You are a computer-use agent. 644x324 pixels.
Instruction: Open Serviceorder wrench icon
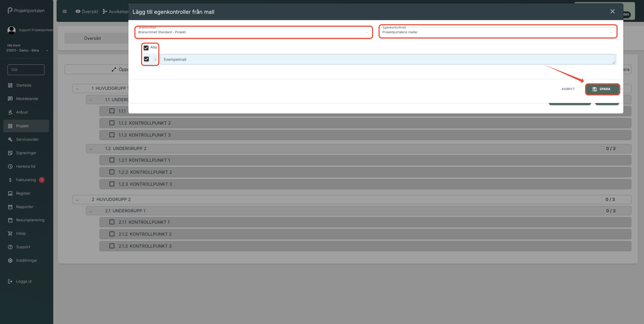(10, 139)
